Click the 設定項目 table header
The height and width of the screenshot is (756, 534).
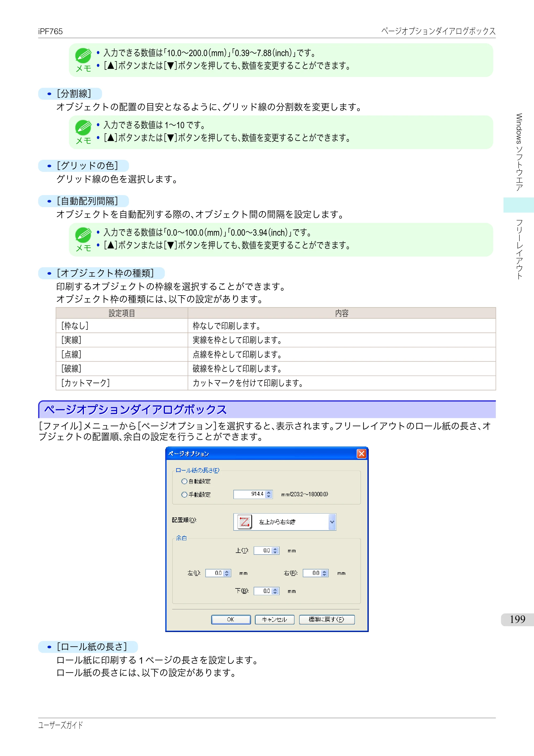pyautogui.click(x=122, y=313)
